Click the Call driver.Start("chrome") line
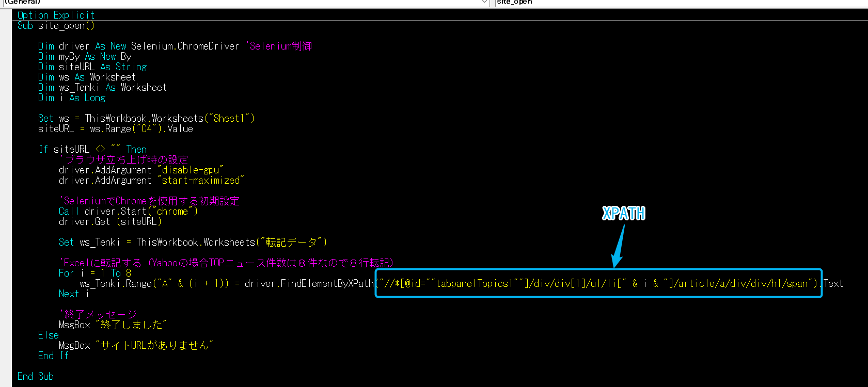 point(128,211)
